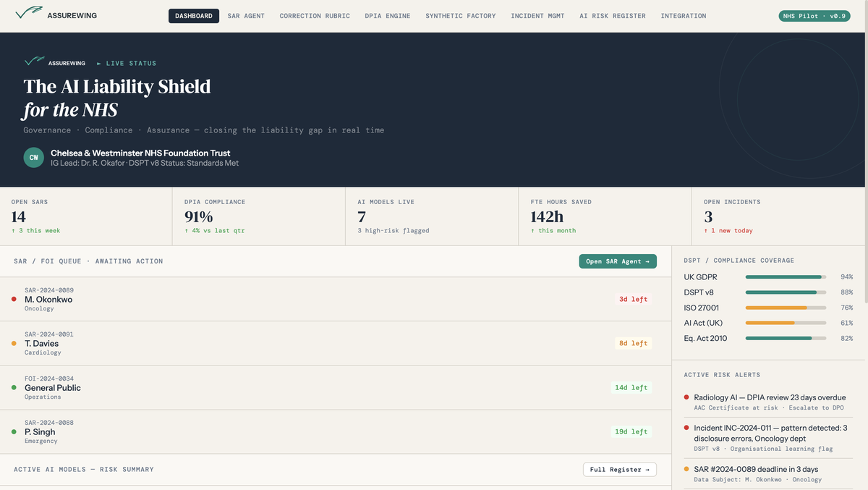Open the Correction Rubric tab
Image resolution: width=868 pixels, height=490 pixels.
click(315, 16)
